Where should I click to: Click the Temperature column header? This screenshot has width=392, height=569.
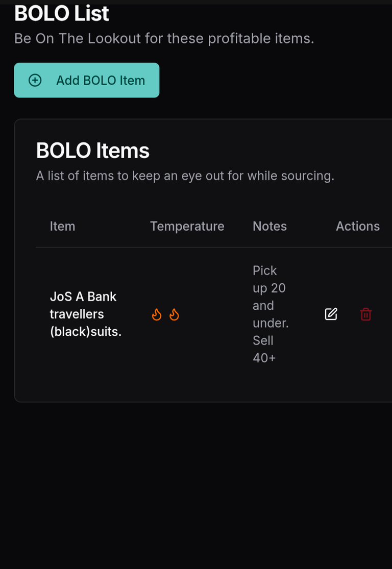click(x=187, y=226)
